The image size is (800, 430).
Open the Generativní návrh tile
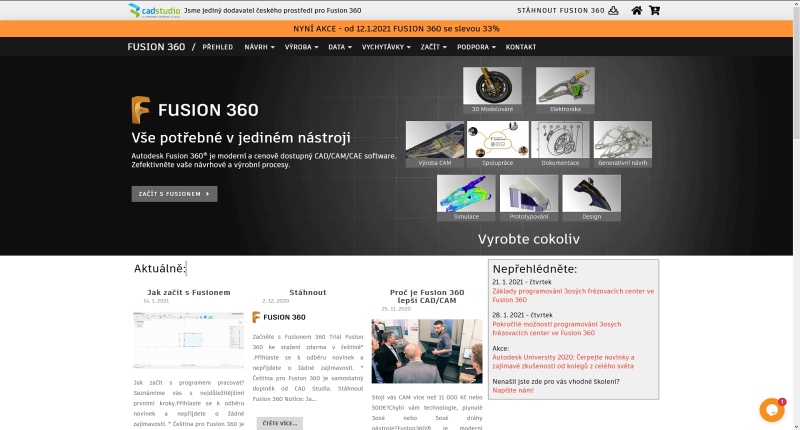tap(623, 144)
